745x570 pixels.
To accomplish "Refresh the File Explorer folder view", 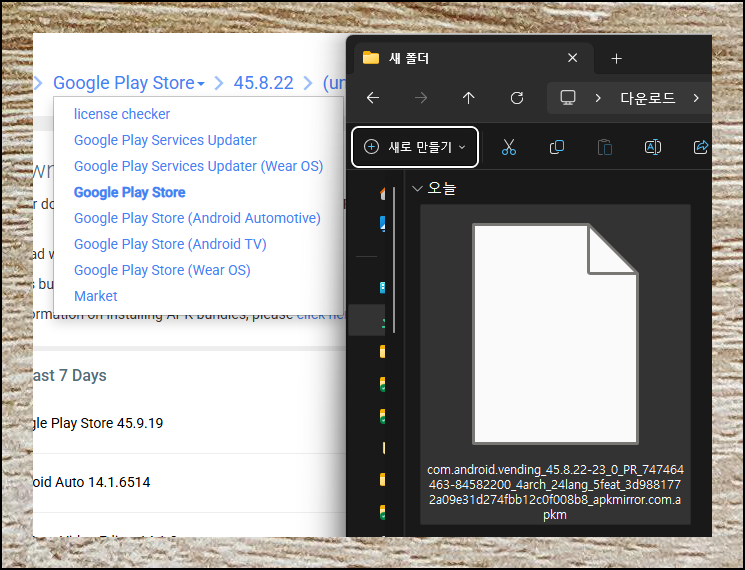I will click(517, 98).
